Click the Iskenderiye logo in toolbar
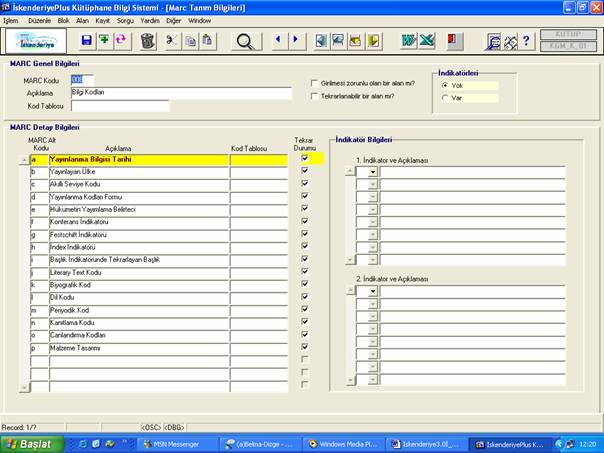The height and width of the screenshot is (453, 604). pyautogui.click(x=36, y=41)
